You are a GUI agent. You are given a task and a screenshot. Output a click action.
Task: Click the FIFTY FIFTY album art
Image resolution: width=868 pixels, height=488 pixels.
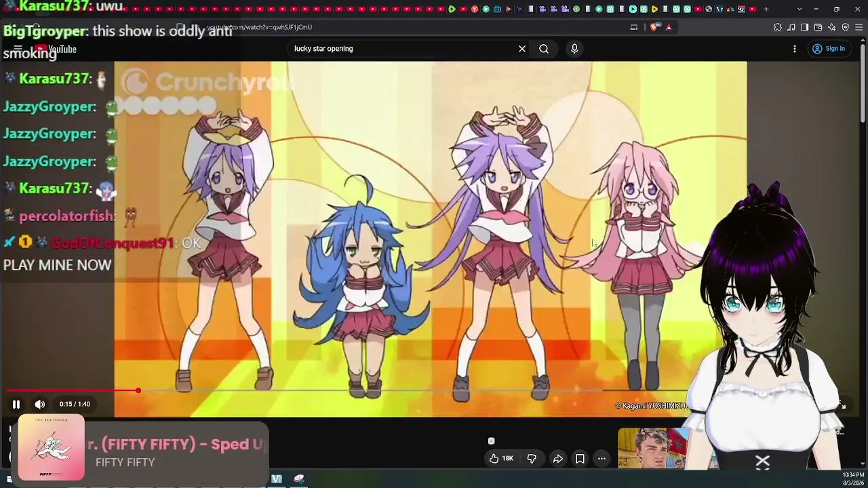pyautogui.click(x=52, y=447)
